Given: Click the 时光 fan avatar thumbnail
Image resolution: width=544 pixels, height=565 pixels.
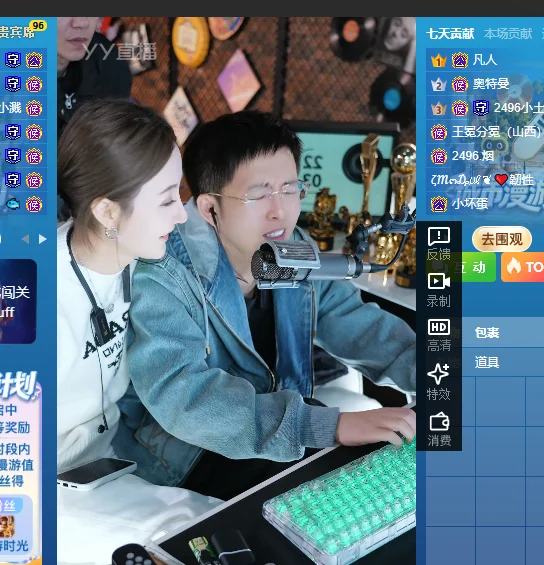Looking at the screenshot, I should [7, 526].
